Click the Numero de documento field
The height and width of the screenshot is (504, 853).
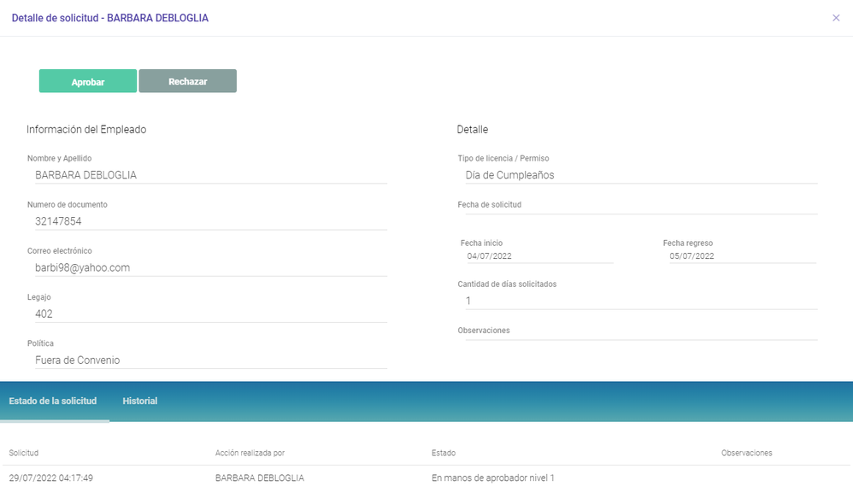[211, 221]
